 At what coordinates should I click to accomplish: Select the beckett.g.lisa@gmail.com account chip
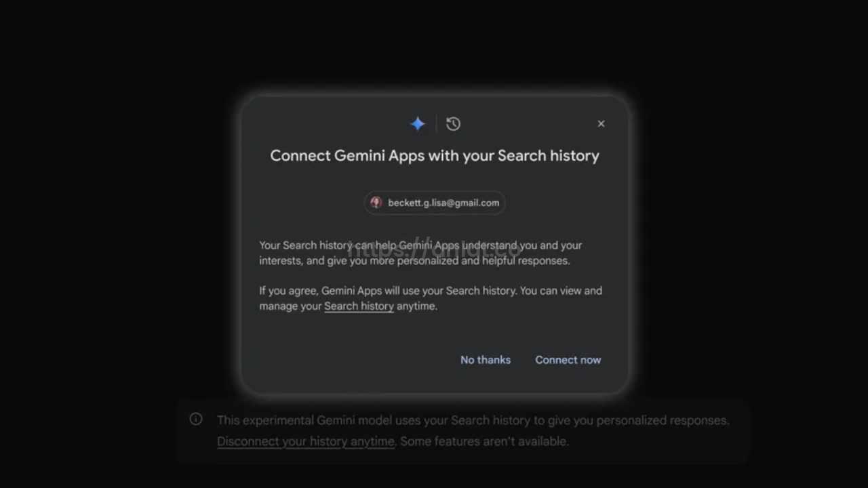pyautogui.click(x=435, y=203)
